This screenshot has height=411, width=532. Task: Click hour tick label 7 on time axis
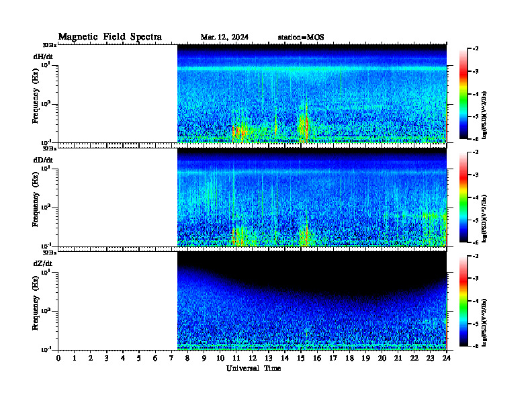(171, 359)
